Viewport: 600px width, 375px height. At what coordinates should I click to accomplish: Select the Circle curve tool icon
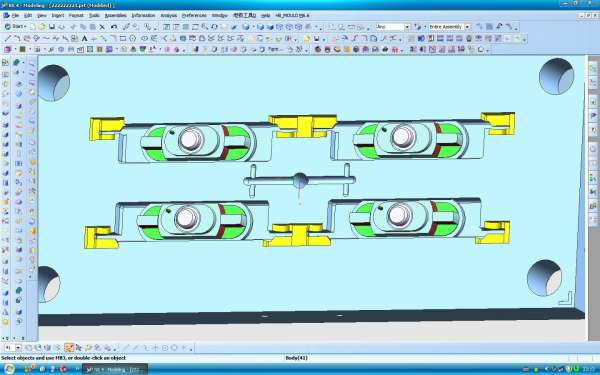133,38
